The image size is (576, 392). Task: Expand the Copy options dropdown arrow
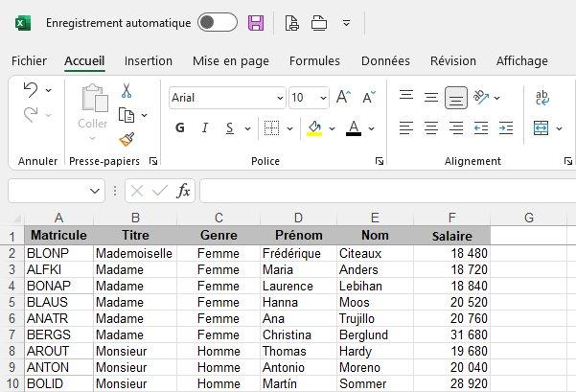144,115
